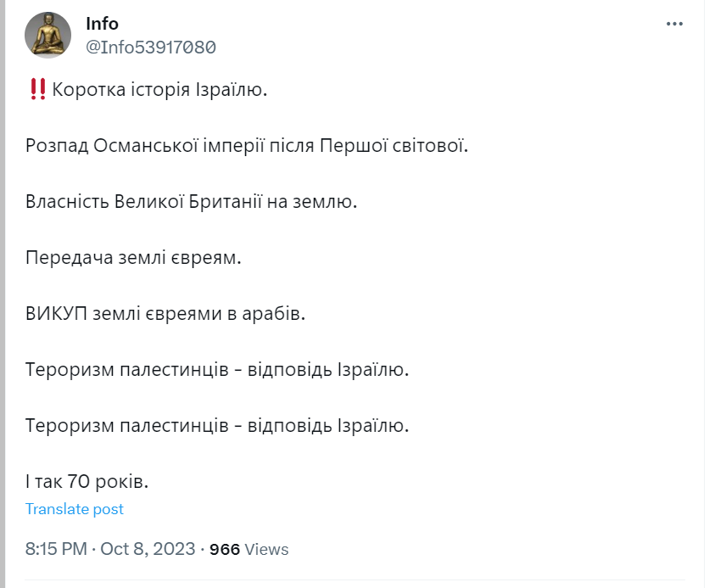Click the line 'І так 70 років.'
The height and width of the screenshot is (588, 715).
tap(87, 482)
